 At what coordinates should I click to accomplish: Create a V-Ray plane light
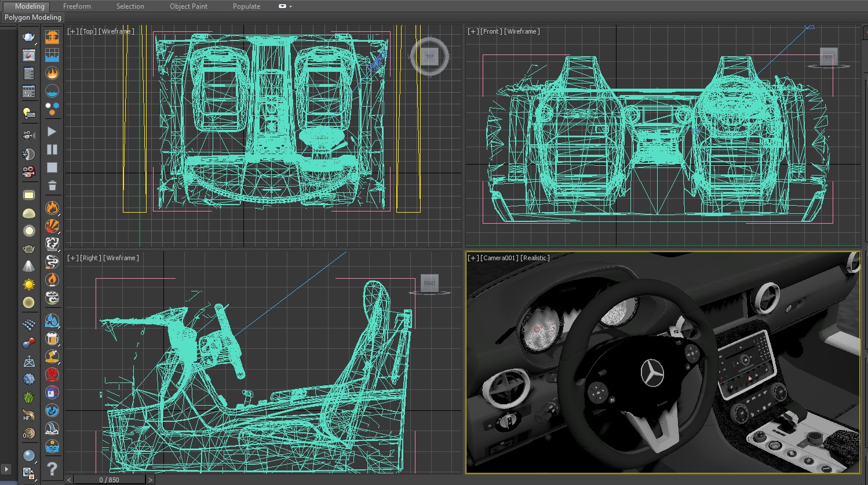[29, 195]
